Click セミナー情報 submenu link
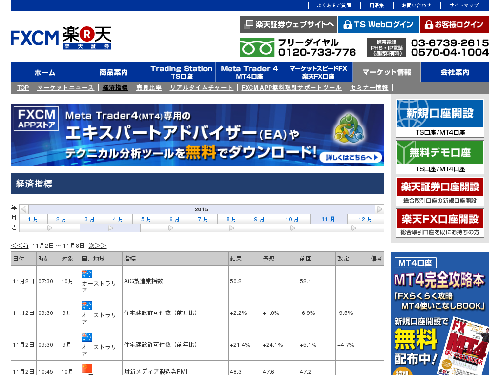Viewport: 500px width, 375px height. (x=369, y=88)
